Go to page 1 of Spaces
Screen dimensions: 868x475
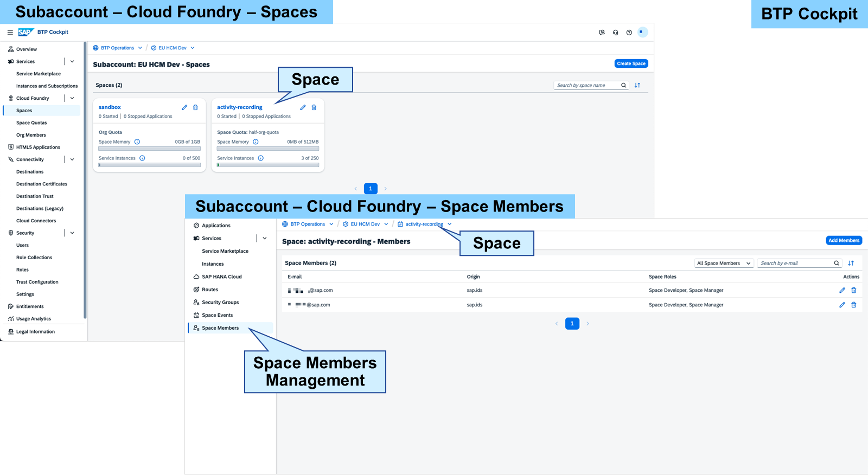click(x=371, y=189)
